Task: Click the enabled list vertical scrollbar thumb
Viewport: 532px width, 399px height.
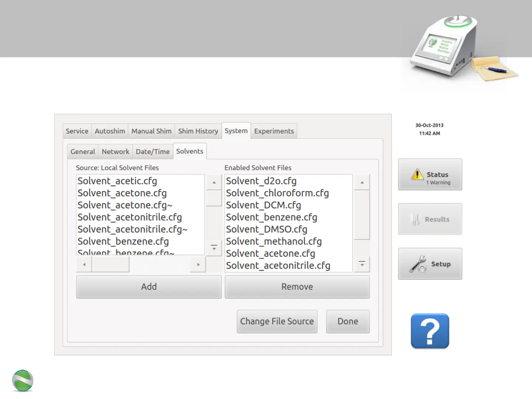Action: point(362,215)
